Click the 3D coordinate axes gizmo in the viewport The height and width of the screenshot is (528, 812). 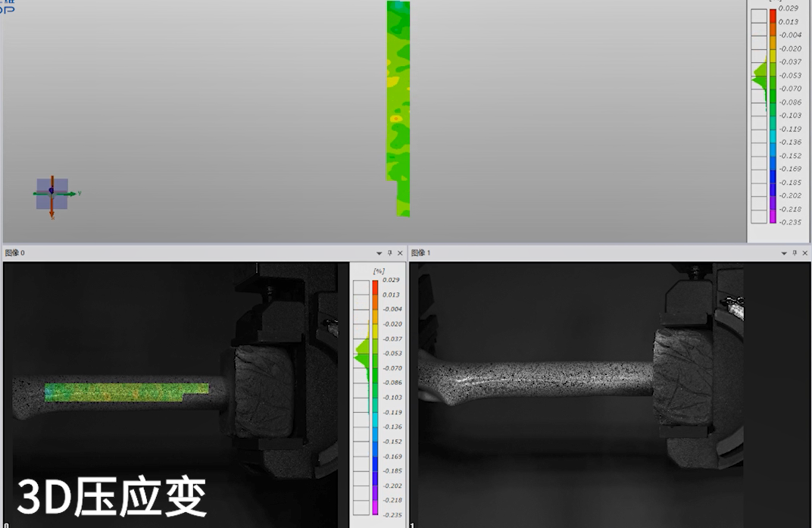(x=53, y=192)
